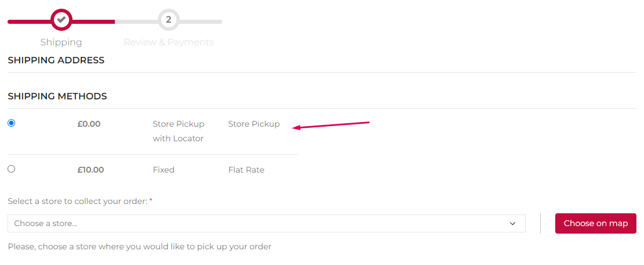Open the Choose a store dropdown
This screenshot has width=644, height=265.
pyautogui.click(x=266, y=223)
